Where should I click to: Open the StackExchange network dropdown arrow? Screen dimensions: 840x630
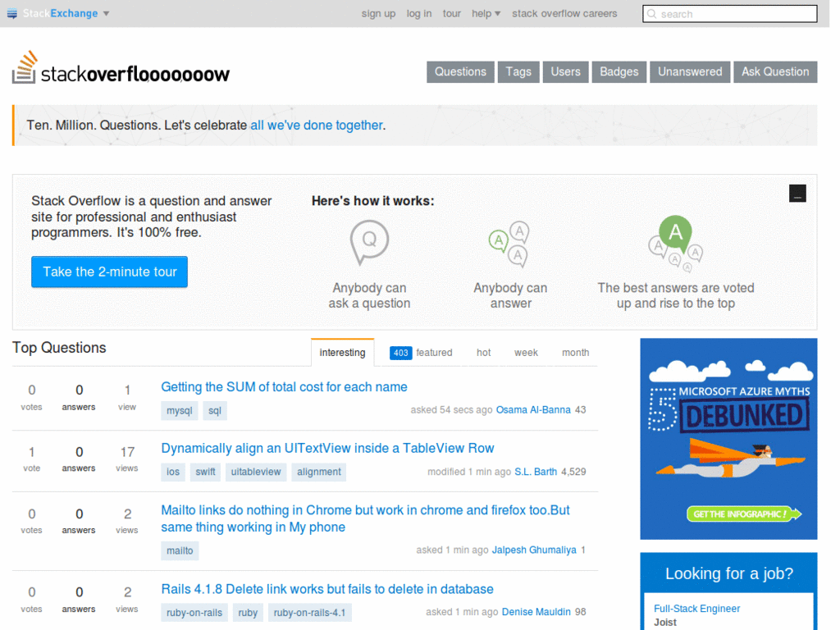106,13
